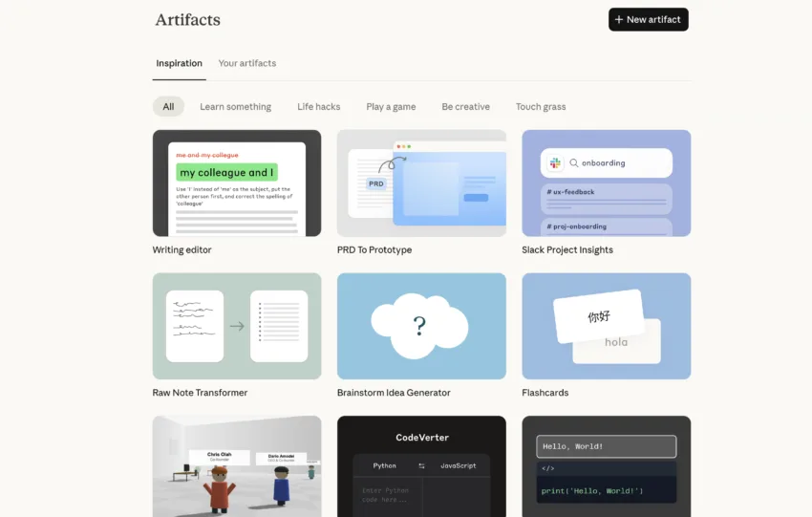Image resolution: width=812 pixels, height=517 pixels.
Task: Filter by Learn something category
Action: [x=235, y=107]
